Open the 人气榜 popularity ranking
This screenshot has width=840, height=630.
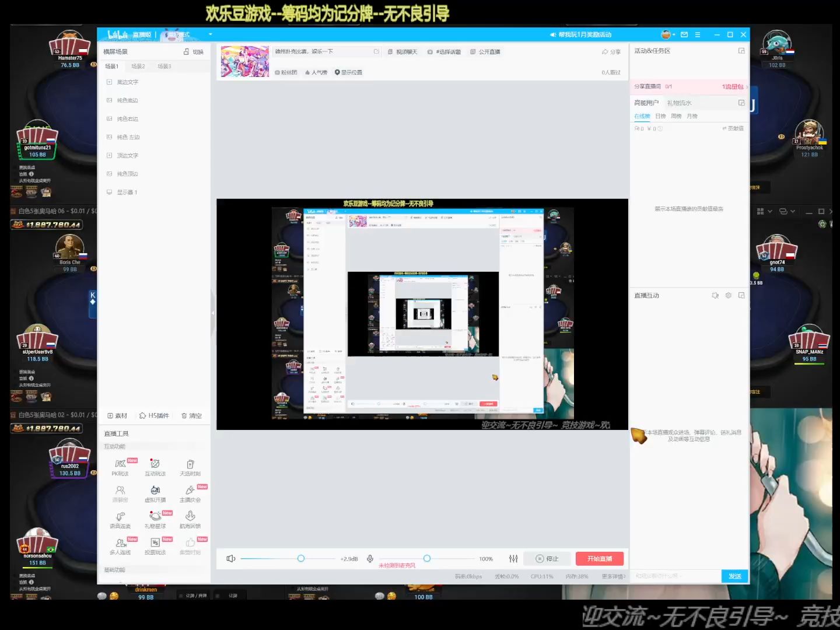[316, 72]
